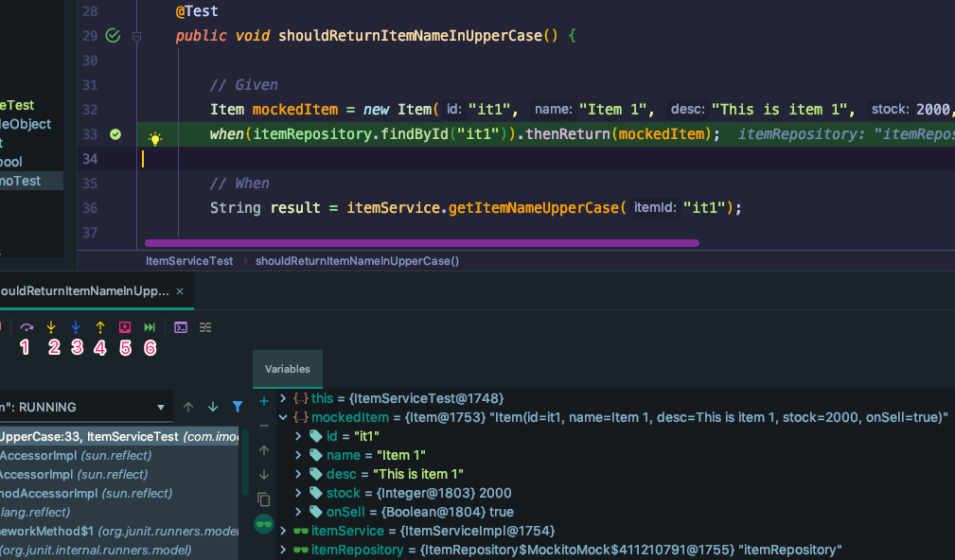The width and height of the screenshot is (955, 560).
Task: Click the Run to Cursor icon
Action: (x=150, y=327)
